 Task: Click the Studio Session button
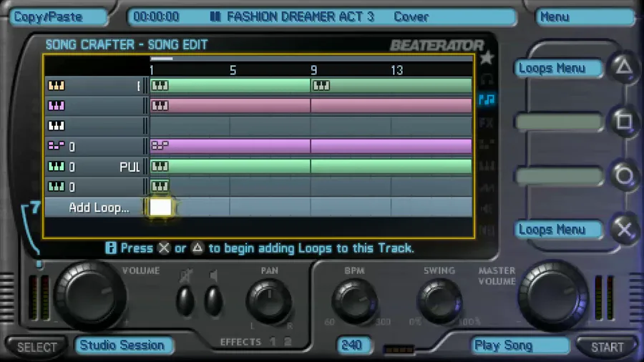pyautogui.click(x=124, y=345)
